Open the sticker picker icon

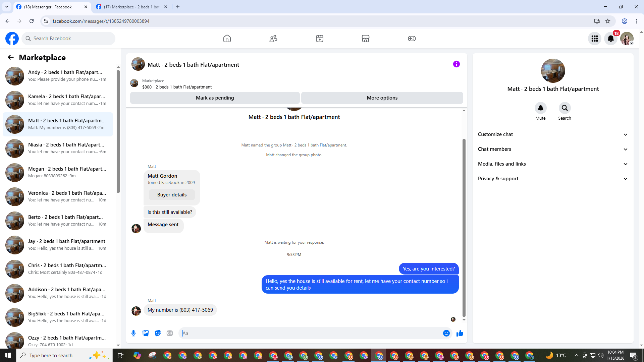tap(158, 333)
